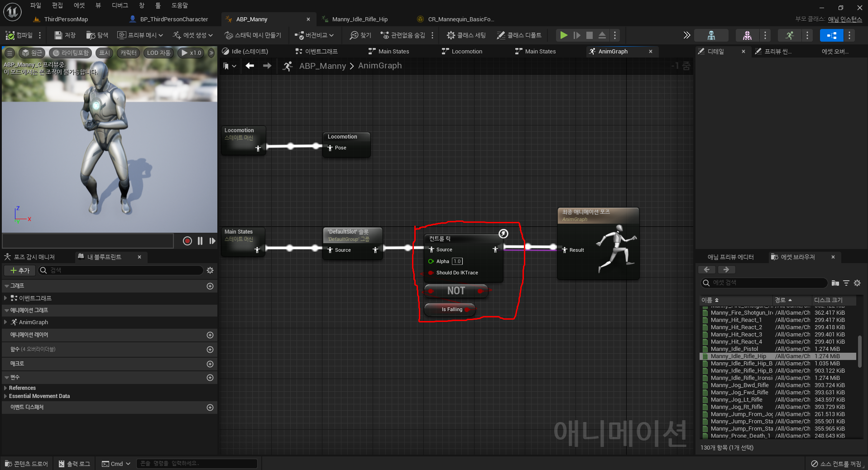Open Content Drawer (콘텐츠 드로어)

pyautogui.click(x=26, y=464)
